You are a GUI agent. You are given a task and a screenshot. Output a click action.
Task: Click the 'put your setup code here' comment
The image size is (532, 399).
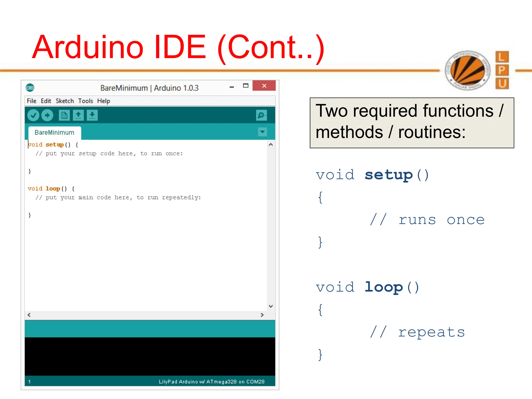(109, 154)
